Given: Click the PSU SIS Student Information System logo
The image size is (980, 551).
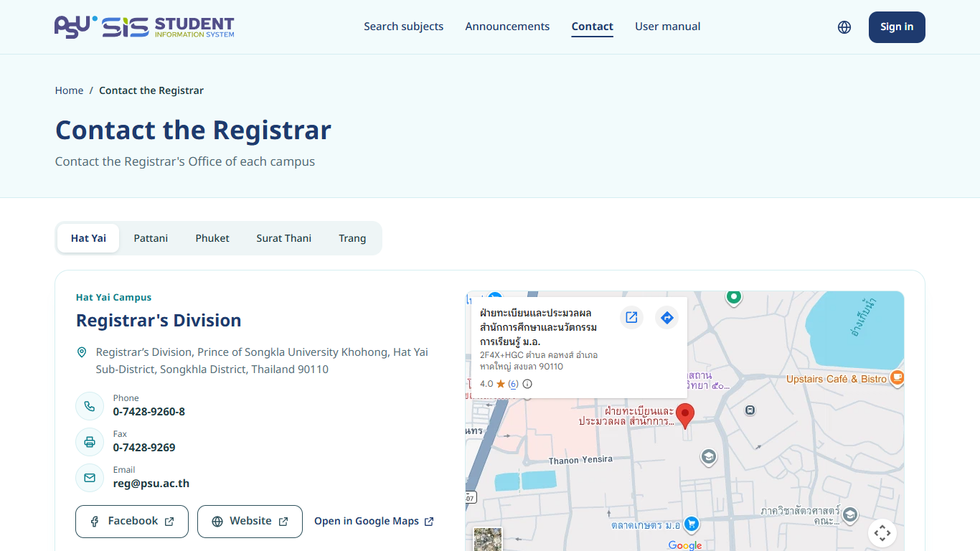Looking at the screenshot, I should (x=144, y=27).
